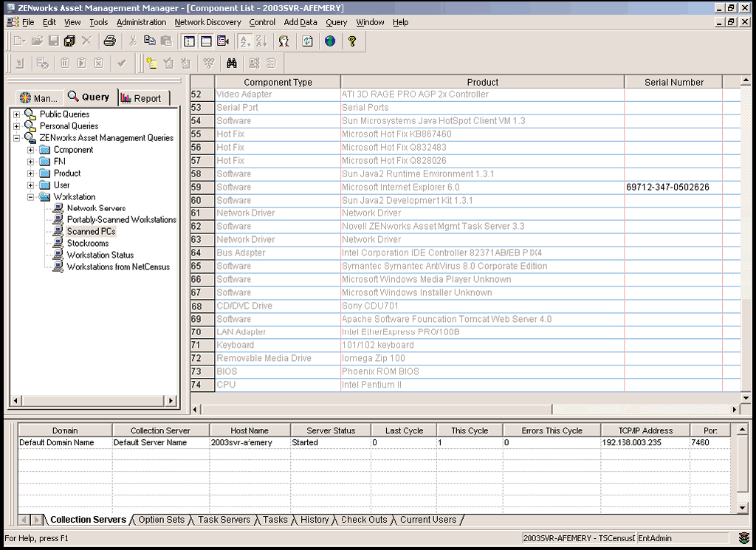Switch to the Man... tab

[40, 98]
